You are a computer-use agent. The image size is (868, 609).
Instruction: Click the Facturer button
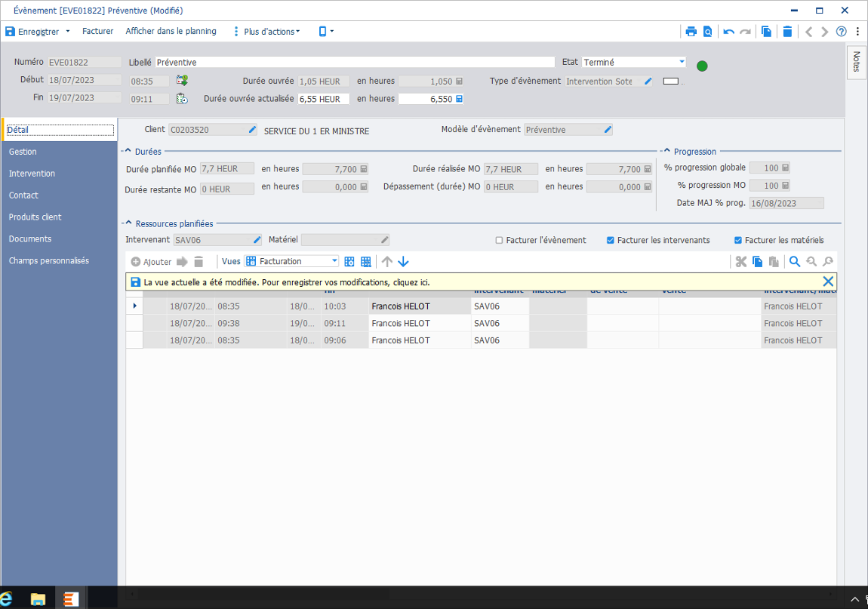click(97, 32)
